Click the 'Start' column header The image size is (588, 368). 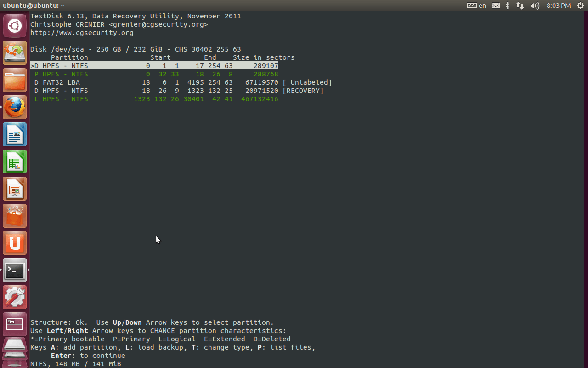click(160, 57)
